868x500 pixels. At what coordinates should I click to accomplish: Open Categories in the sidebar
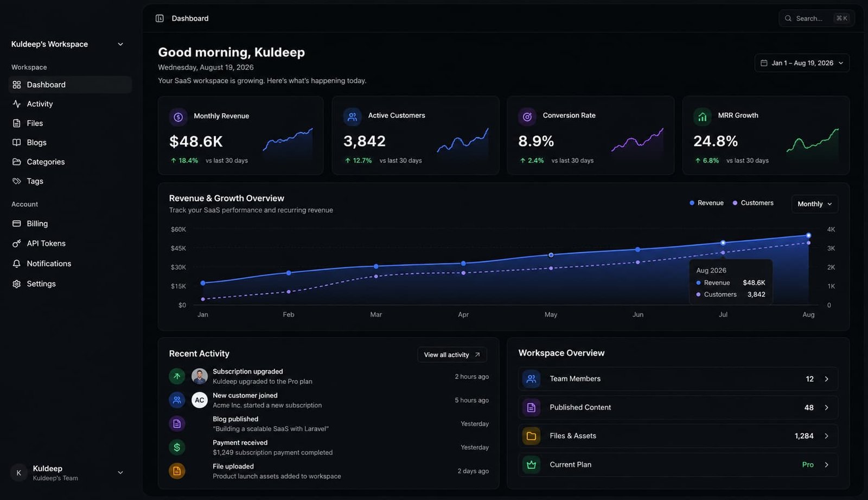click(x=71, y=162)
